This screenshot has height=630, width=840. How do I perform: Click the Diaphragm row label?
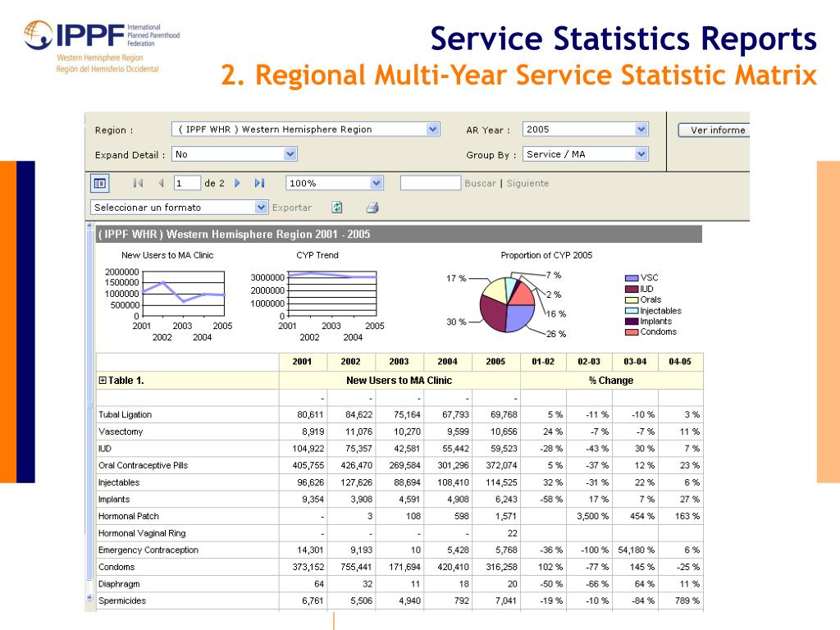pos(119,584)
